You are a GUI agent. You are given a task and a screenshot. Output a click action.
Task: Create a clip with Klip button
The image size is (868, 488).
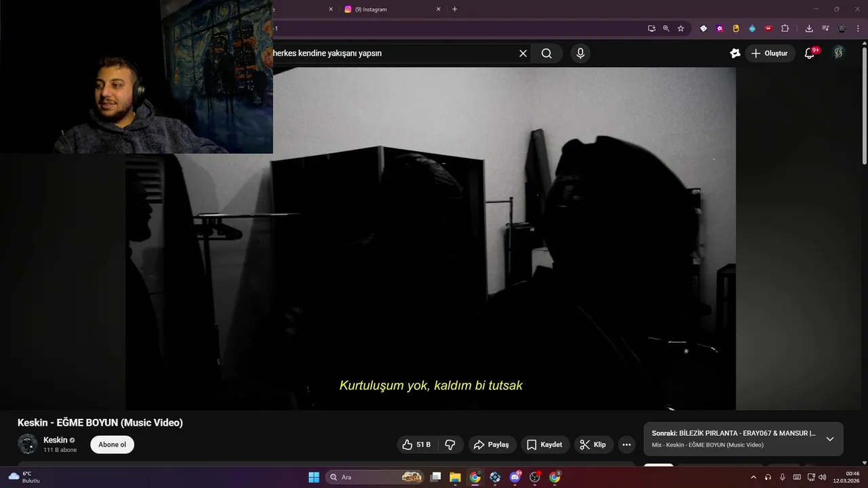593,445
